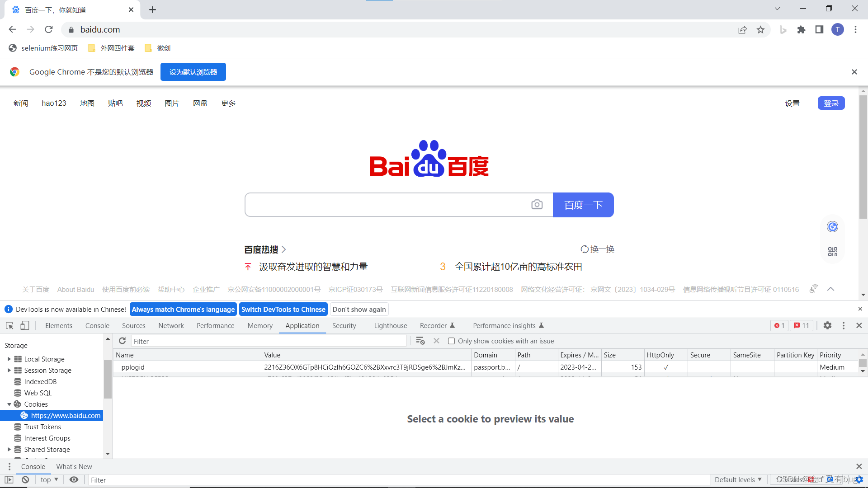Click the clear console icon
This screenshot has height=488, width=868.
(x=25, y=480)
